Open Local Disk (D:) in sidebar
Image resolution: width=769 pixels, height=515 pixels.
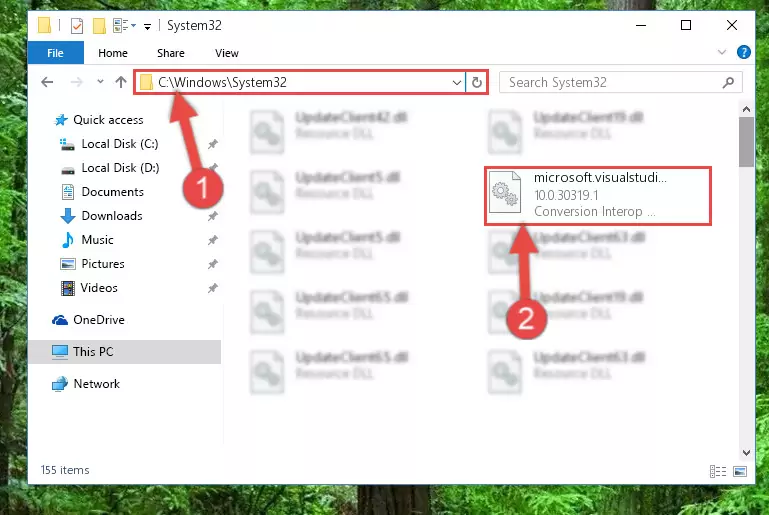click(120, 168)
